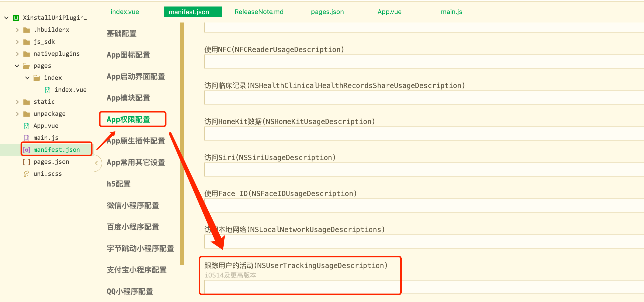Click the pages.json brackets icon
This screenshot has width=644, height=302.
tap(26, 161)
